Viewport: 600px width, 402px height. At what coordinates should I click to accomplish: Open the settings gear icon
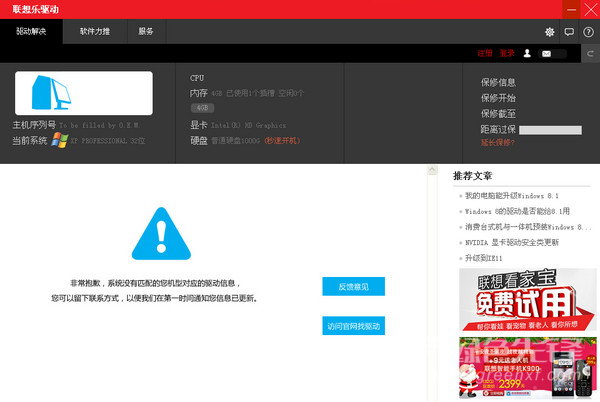coord(549,32)
